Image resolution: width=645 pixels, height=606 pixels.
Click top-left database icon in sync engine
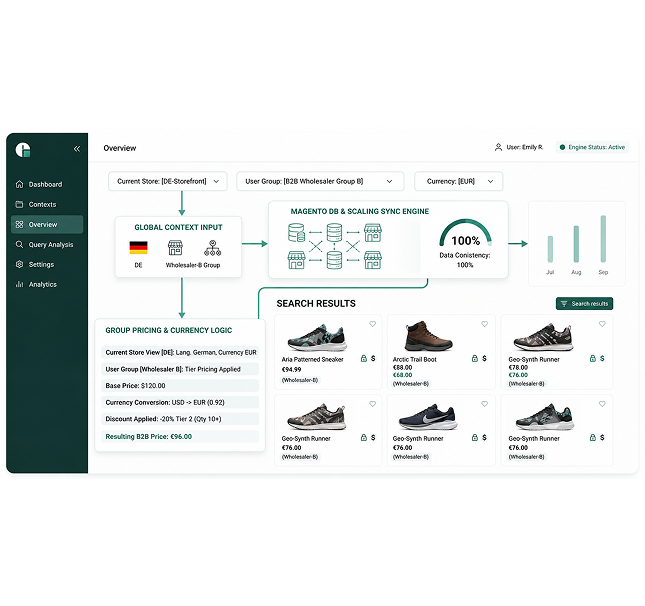(x=296, y=232)
